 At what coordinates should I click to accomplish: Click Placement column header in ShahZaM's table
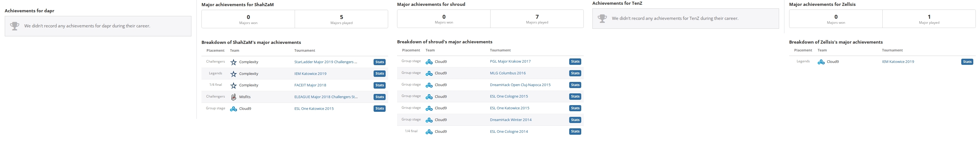coord(215,51)
